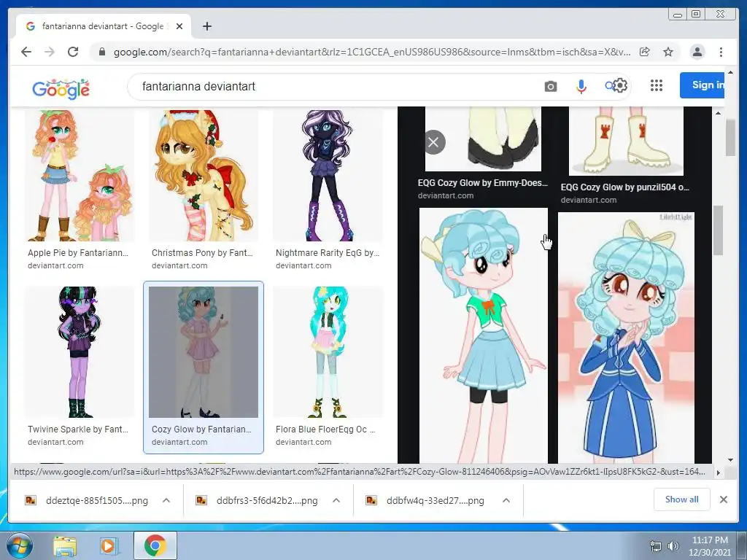The image size is (747, 560).
Task: Open Chrome's three-dot menu
Action: pyautogui.click(x=721, y=52)
